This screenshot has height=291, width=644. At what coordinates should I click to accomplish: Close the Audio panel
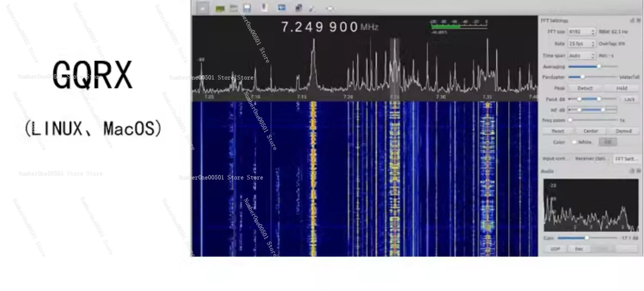639,171
